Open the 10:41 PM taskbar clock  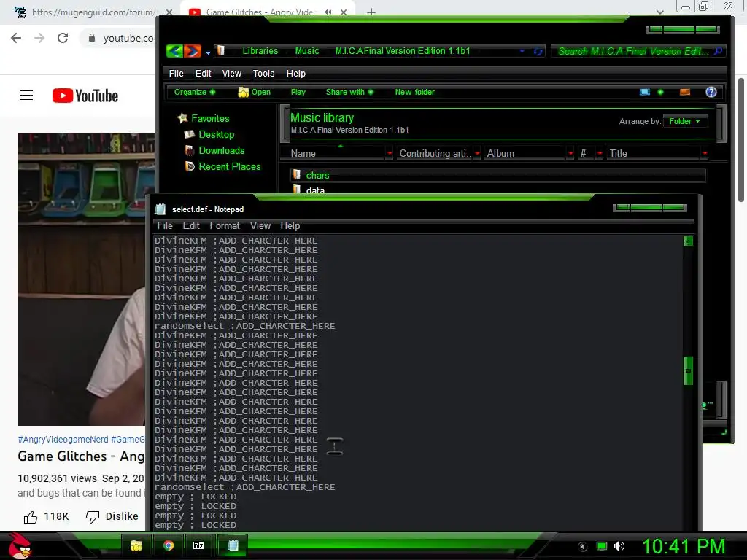(684, 547)
